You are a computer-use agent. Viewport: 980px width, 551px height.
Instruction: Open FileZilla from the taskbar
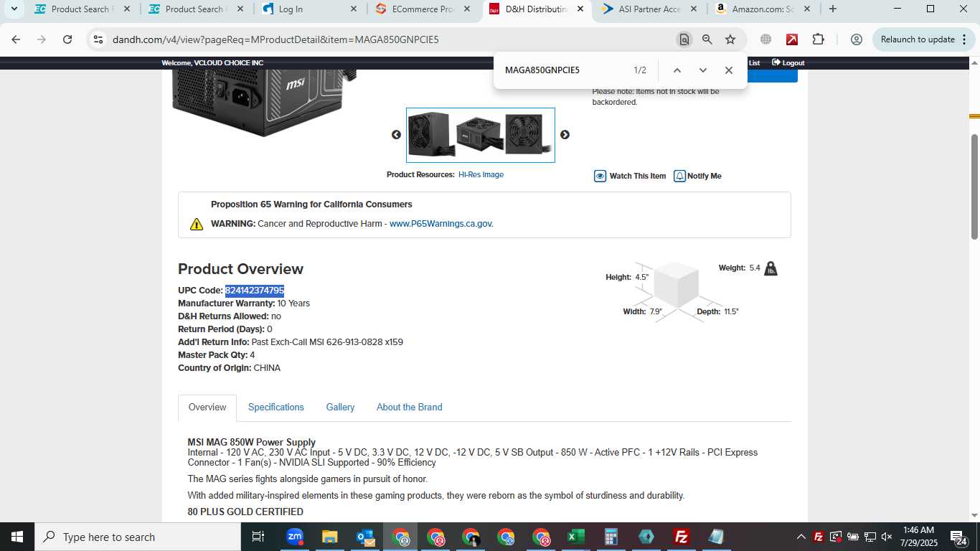pyautogui.click(x=682, y=537)
